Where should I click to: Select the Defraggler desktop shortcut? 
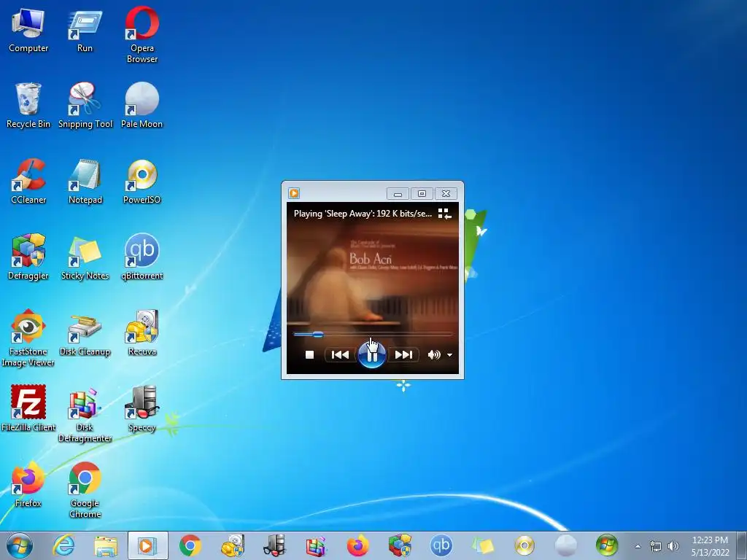(x=28, y=257)
